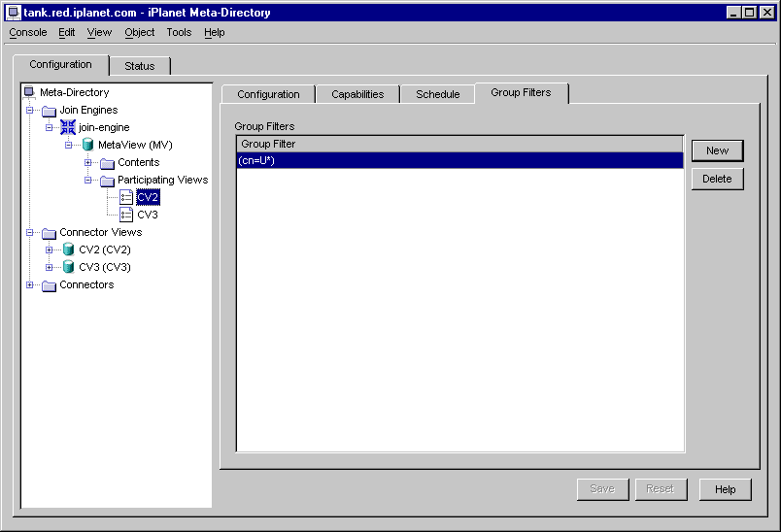This screenshot has height=532, width=781.
Task: Select the Group Filters tab
Action: 521,92
